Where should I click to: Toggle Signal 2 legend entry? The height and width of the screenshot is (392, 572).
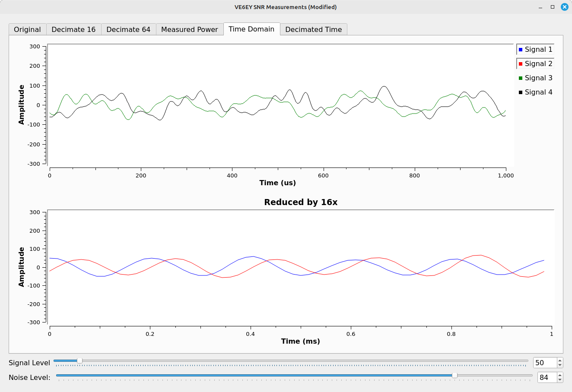(535, 64)
